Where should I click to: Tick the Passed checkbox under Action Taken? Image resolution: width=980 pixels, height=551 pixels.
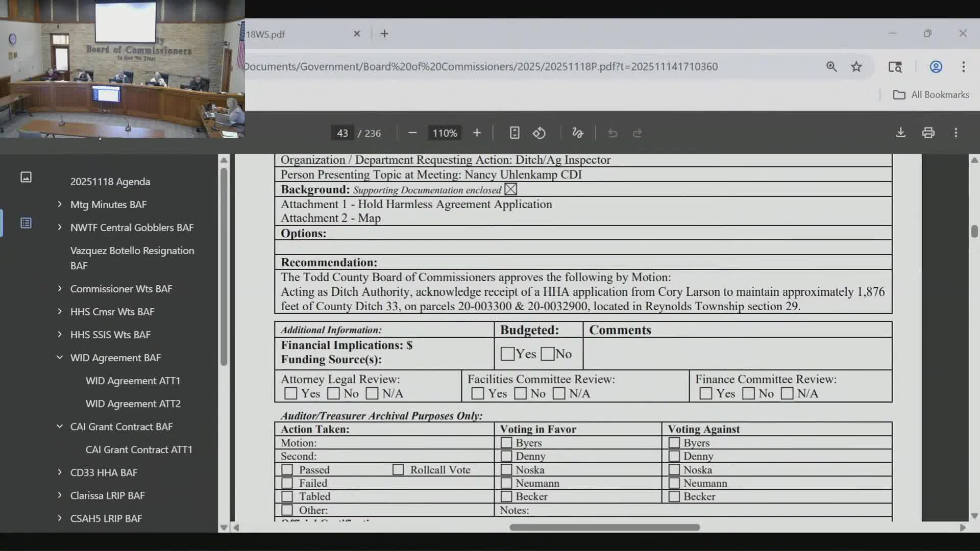pyautogui.click(x=287, y=469)
